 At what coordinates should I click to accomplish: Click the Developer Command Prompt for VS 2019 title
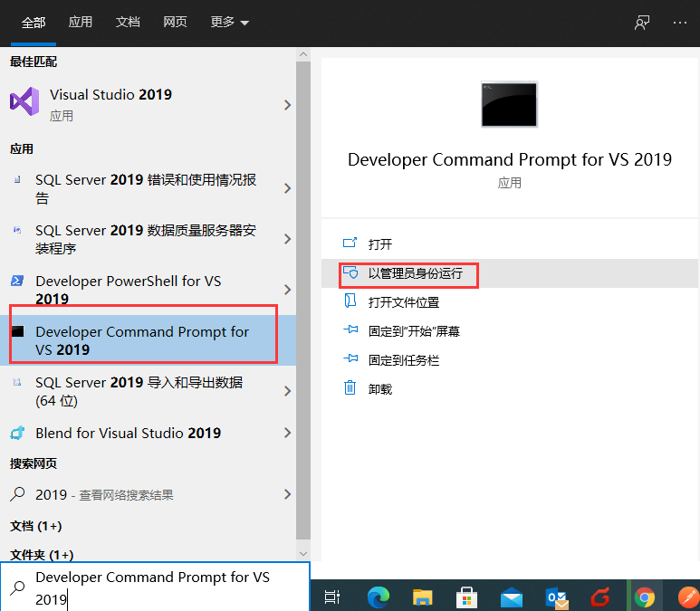[x=510, y=159]
